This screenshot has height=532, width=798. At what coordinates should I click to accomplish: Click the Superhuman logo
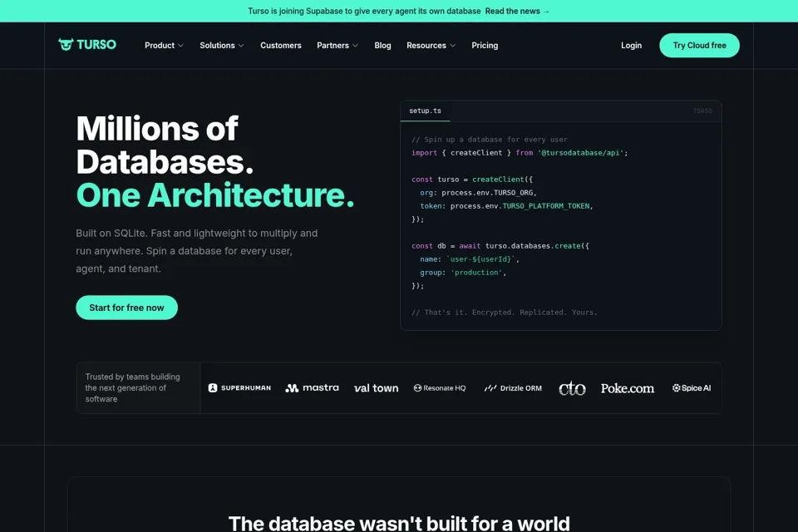[x=239, y=388]
